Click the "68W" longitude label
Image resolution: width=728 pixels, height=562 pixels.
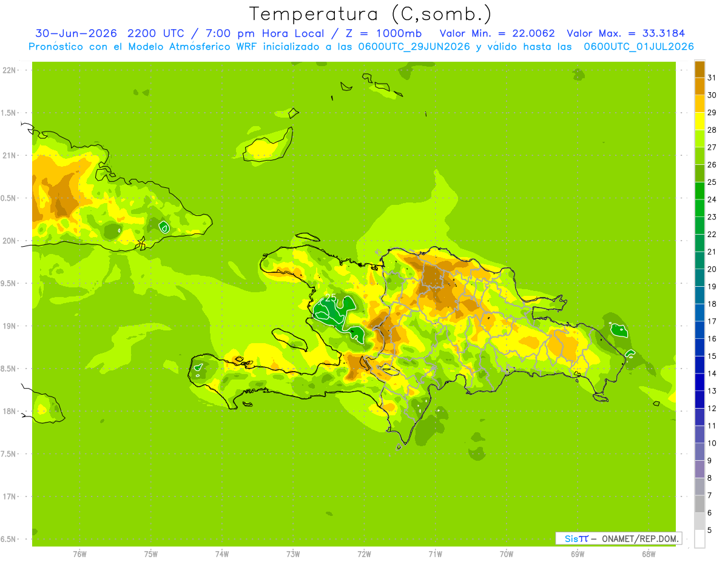[x=649, y=554]
